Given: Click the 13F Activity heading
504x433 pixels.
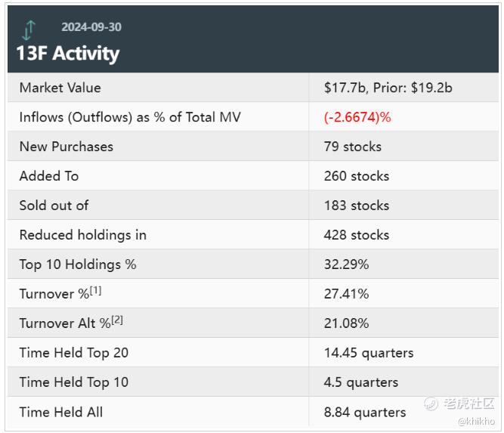Looking at the screenshot, I should [x=68, y=54].
